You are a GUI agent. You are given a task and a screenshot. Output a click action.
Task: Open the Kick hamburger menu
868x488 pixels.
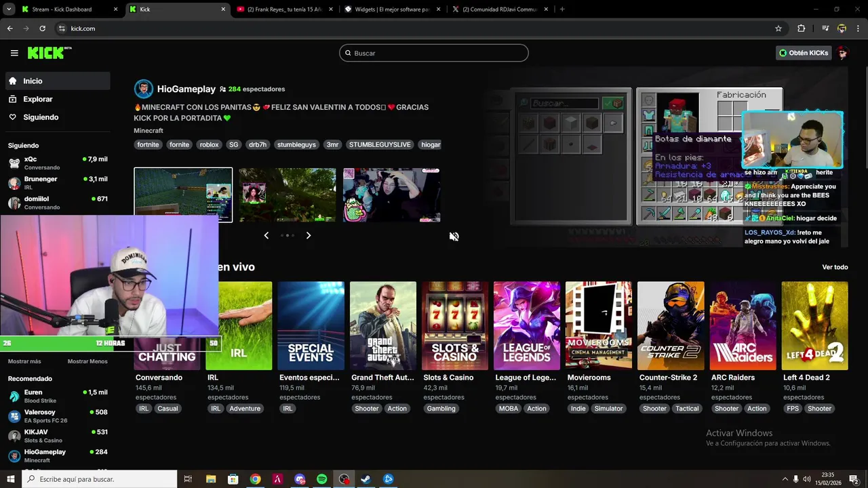pos(14,53)
